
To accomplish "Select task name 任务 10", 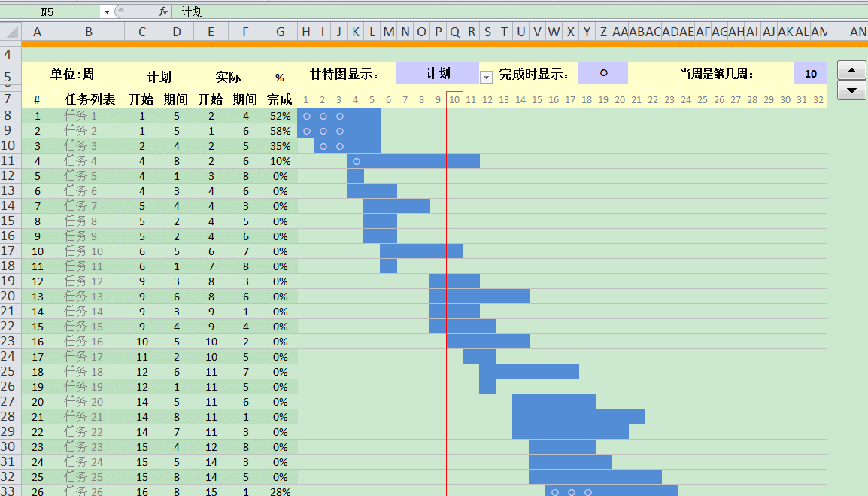I will [83, 251].
